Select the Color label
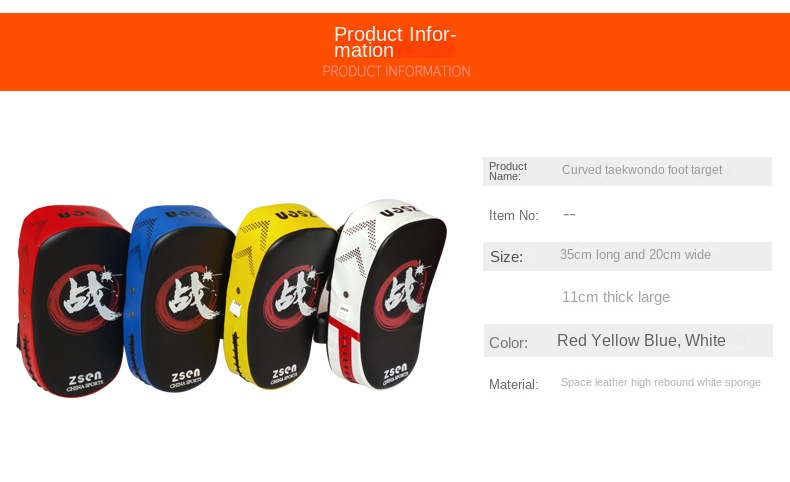Screen dimensions: 790x482 (x=508, y=343)
